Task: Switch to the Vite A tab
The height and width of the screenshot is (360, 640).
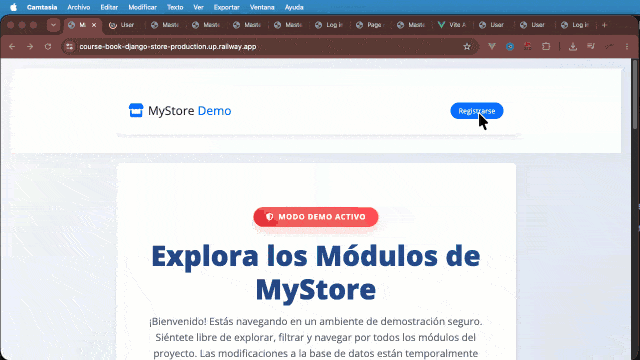Action: (452, 25)
